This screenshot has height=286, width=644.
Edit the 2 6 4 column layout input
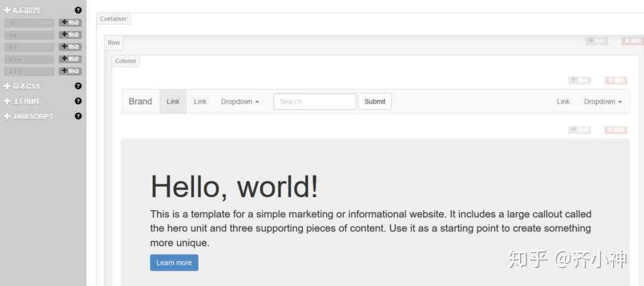tap(29, 71)
